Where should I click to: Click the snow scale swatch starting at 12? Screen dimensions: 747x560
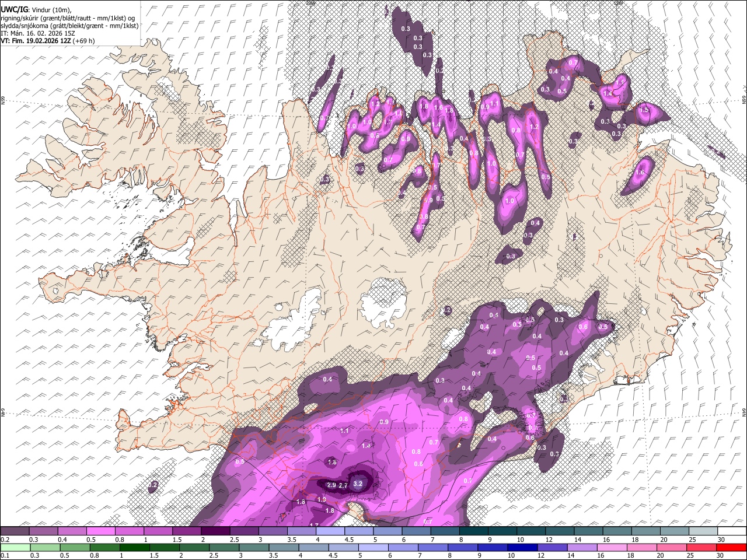click(559, 531)
